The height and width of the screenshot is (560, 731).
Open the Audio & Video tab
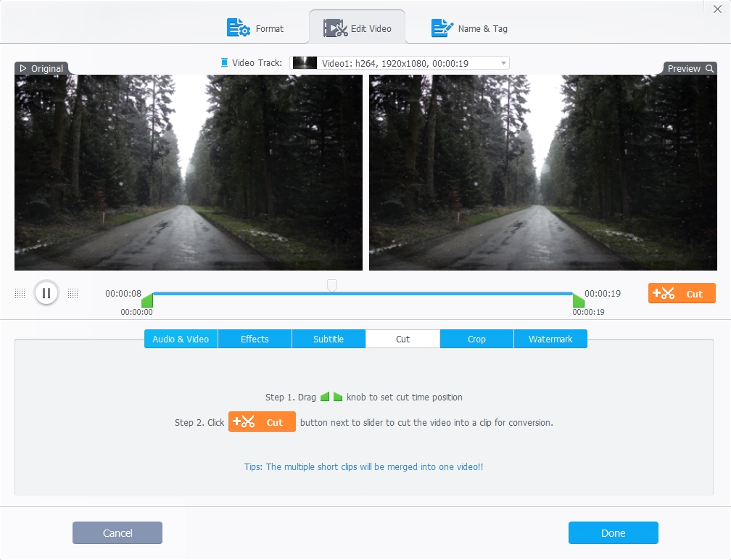pyautogui.click(x=181, y=339)
